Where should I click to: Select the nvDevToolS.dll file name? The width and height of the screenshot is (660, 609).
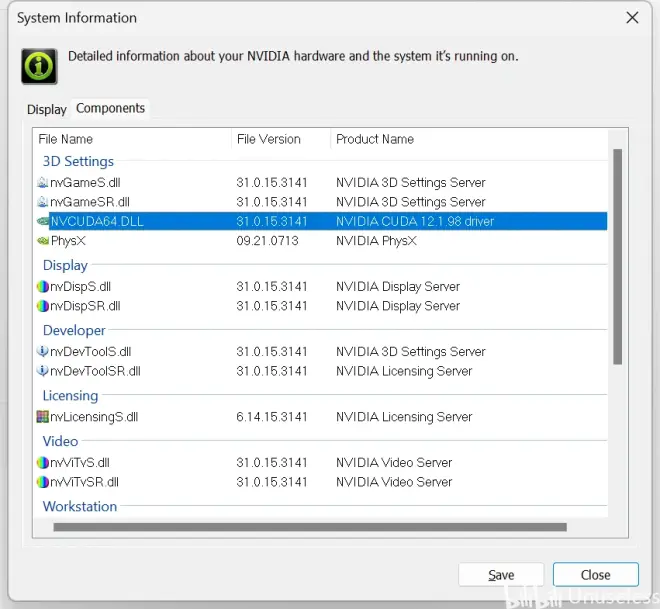(90, 351)
